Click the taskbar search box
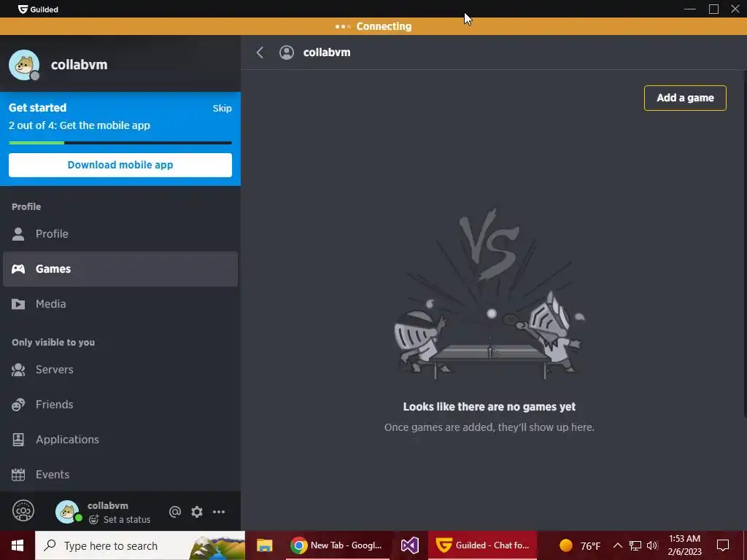Screen dimensions: 747x560 [x=140, y=545]
